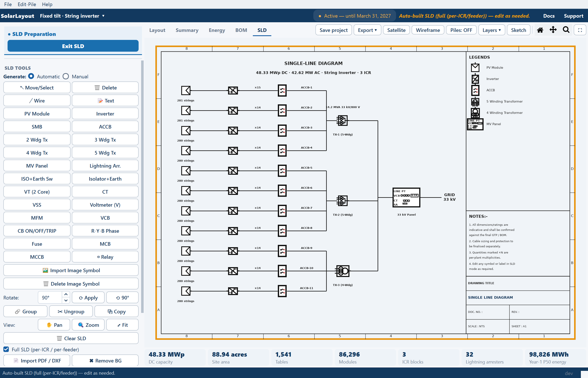Select the Wire drawing tool
Image resolution: width=588 pixels, height=378 pixels.
tap(37, 101)
